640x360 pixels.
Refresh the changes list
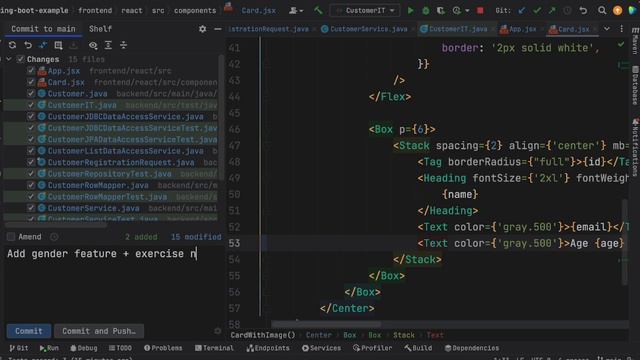pyautogui.click(x=12, y=45)
